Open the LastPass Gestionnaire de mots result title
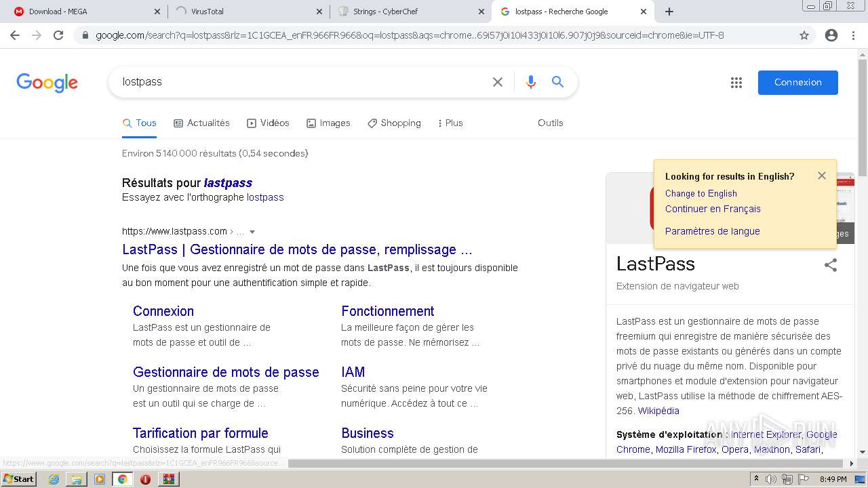 297,249
